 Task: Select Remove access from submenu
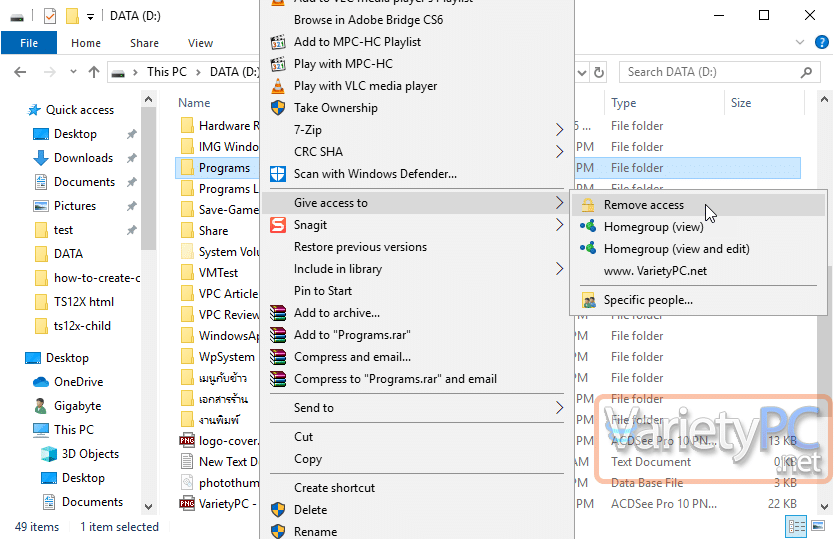pyautogui.click(x=644, y=205)
